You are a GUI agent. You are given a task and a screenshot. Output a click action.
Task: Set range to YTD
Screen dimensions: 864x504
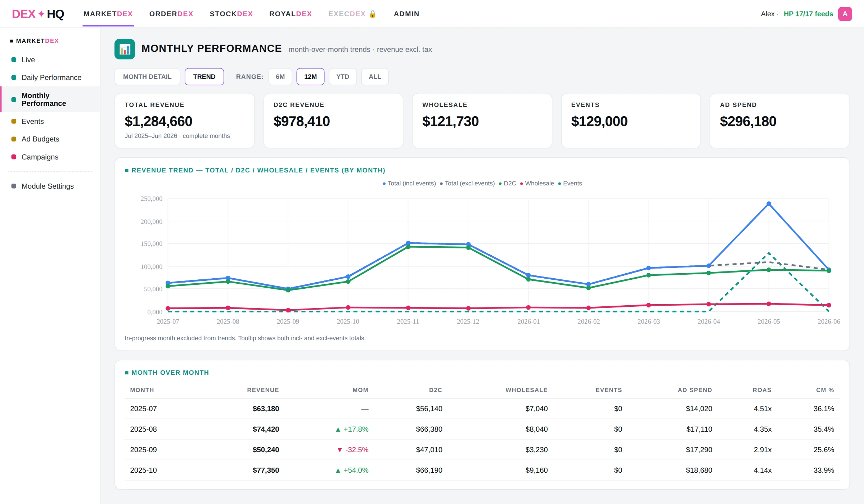343,77
